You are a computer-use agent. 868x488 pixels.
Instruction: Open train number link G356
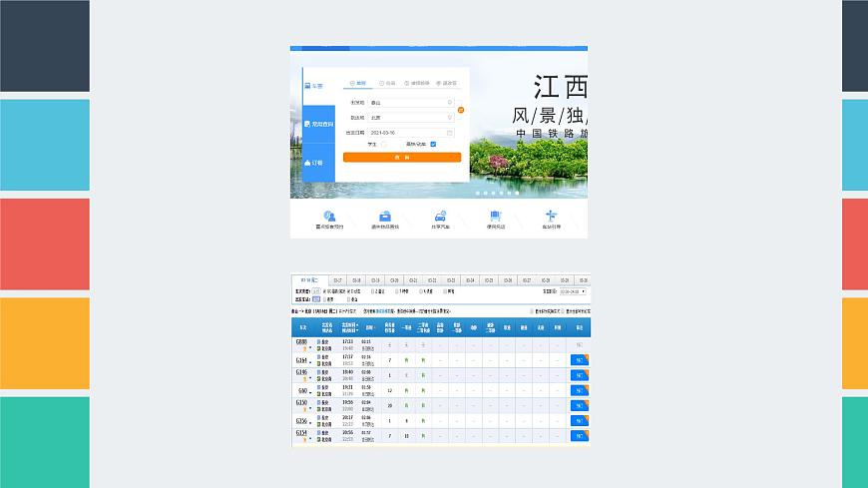coord(301,421)
